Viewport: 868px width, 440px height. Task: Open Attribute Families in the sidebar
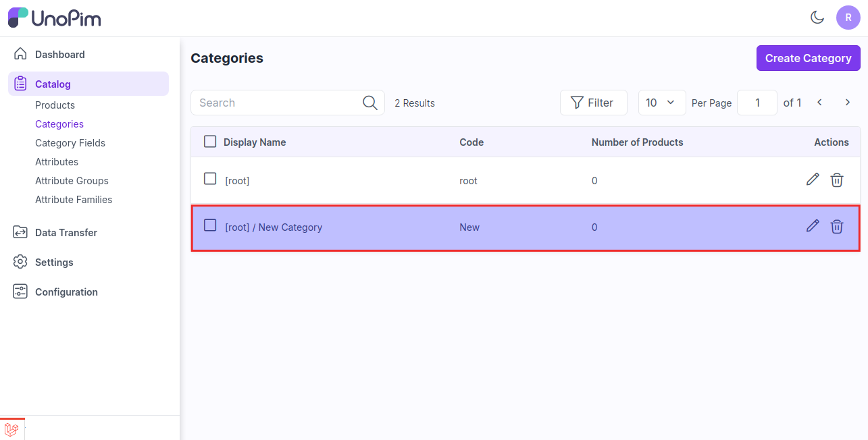(x=74, y=200)
